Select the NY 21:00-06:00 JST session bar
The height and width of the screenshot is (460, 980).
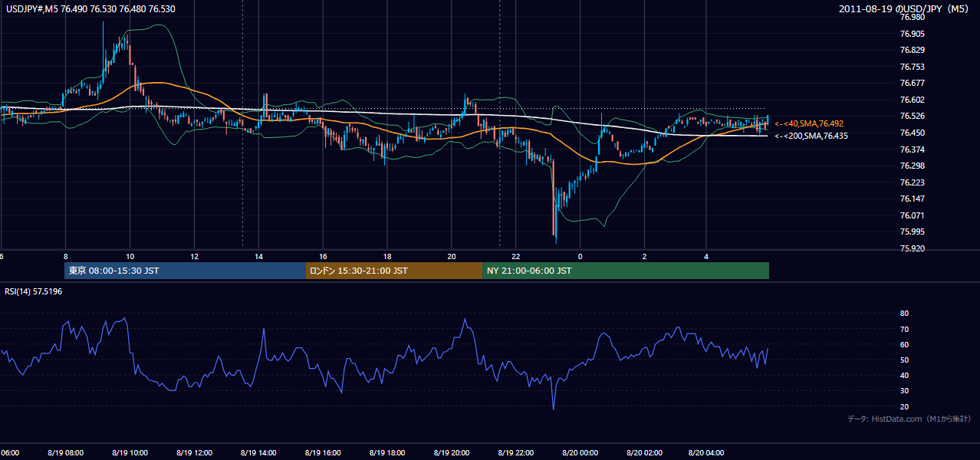tap(626, 271)
